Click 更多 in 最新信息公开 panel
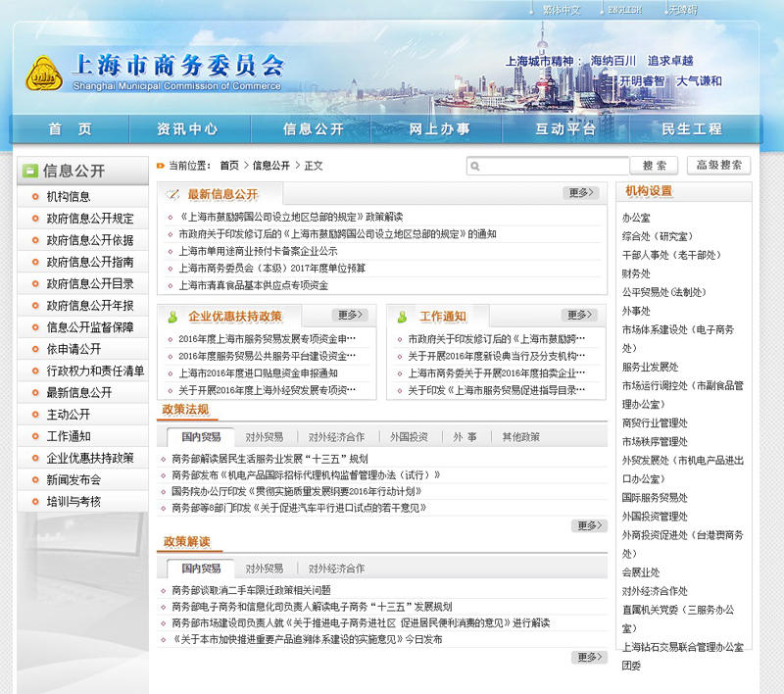This screenshot has height=694, width=784. pos(580,192)
